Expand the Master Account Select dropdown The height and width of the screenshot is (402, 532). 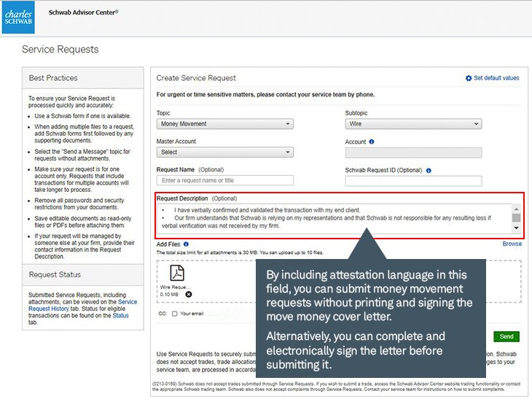pyautogui.click(x=225, y=152)
